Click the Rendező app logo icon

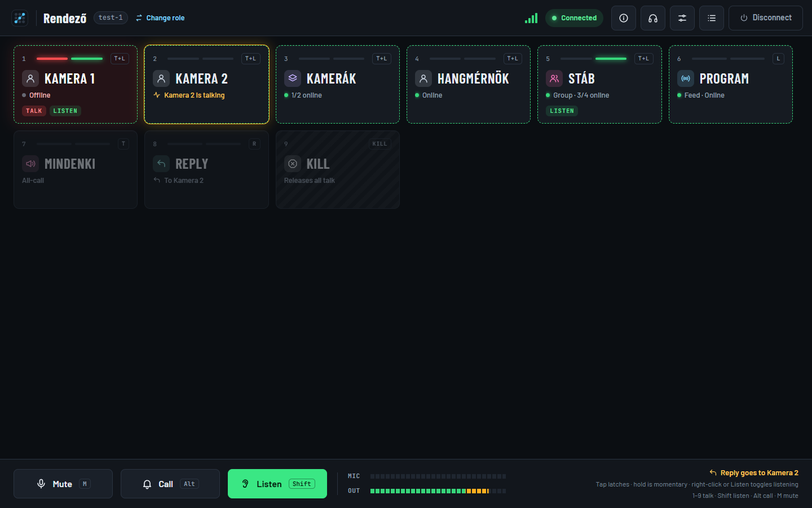click(x=20, y=18)
